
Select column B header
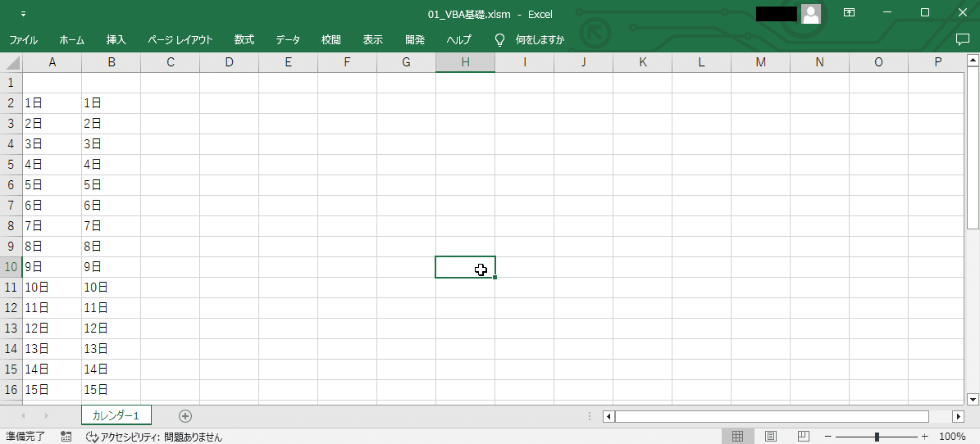[112, 62]
